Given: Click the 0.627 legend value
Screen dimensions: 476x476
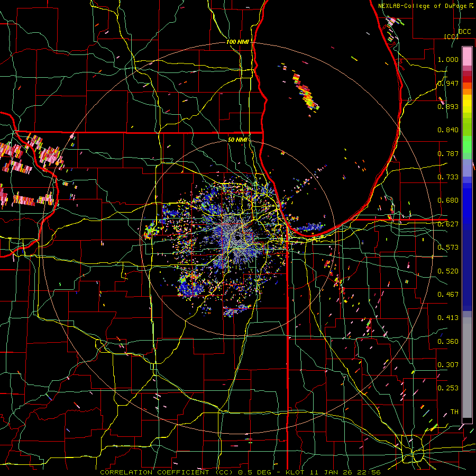Looking at the screenshot, I should point(448,224).
